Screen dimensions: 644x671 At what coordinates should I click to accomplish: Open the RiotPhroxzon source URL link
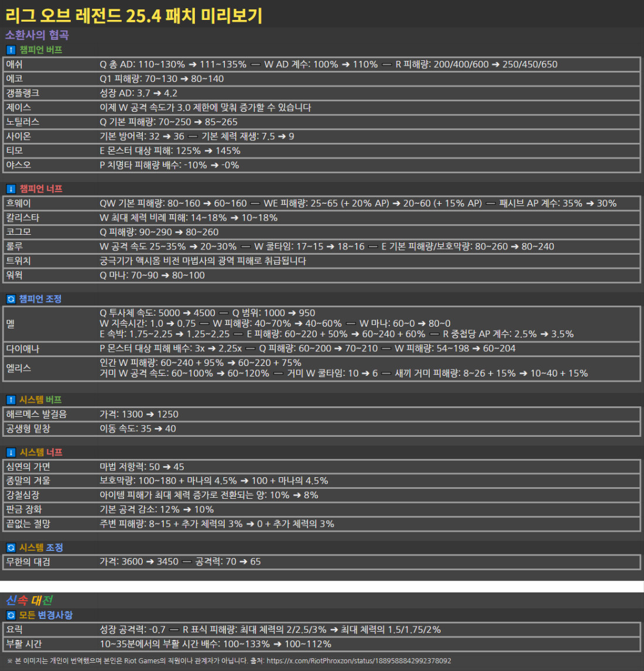tap(358, 661)
